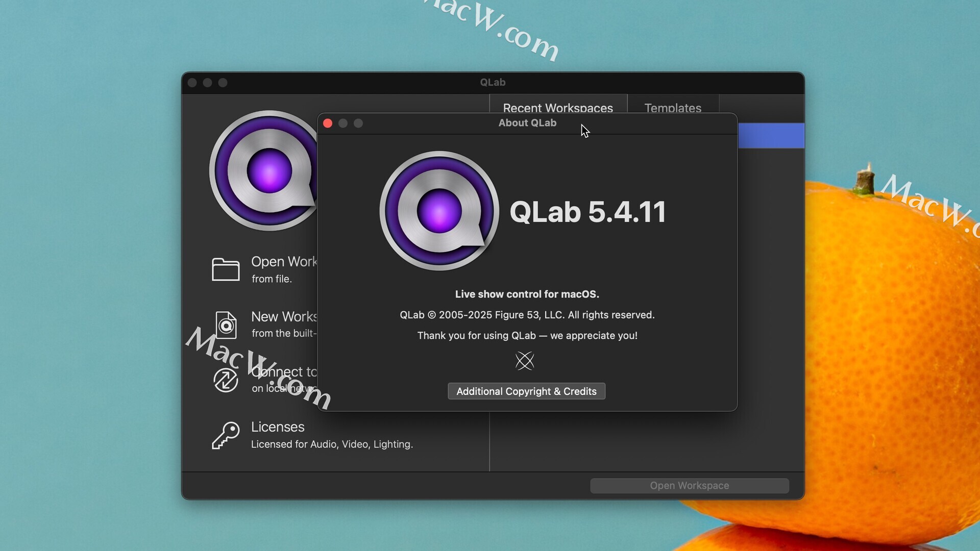Click the QLab 5.4.11 version text
Image resolution: width=980 pixels, height=551 pixels.
pos(587,212)
